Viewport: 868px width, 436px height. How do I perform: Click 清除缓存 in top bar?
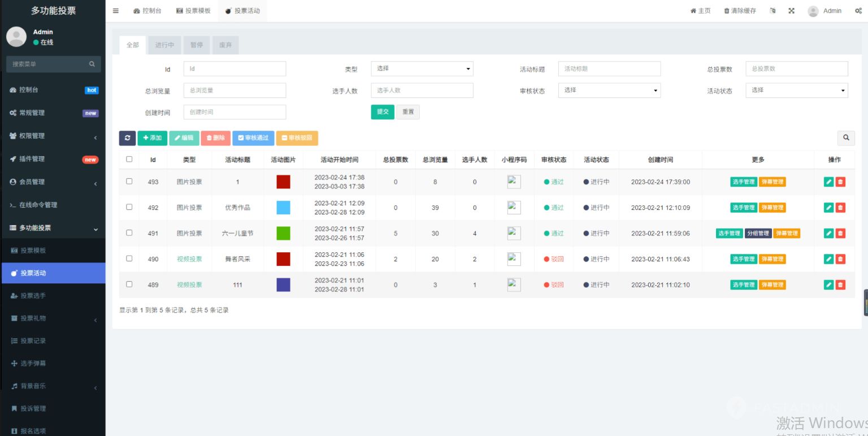[740, 11]
